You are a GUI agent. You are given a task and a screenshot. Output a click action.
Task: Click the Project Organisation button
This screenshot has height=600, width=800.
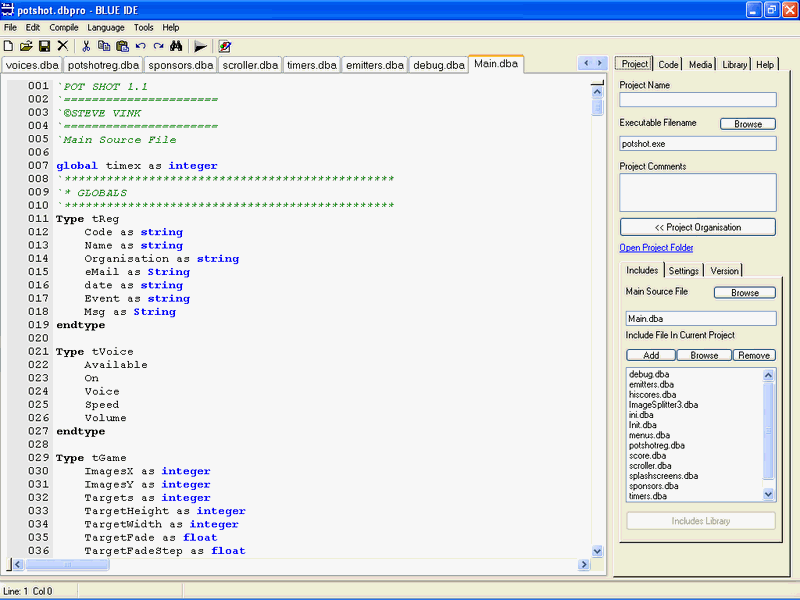point(697,227)
